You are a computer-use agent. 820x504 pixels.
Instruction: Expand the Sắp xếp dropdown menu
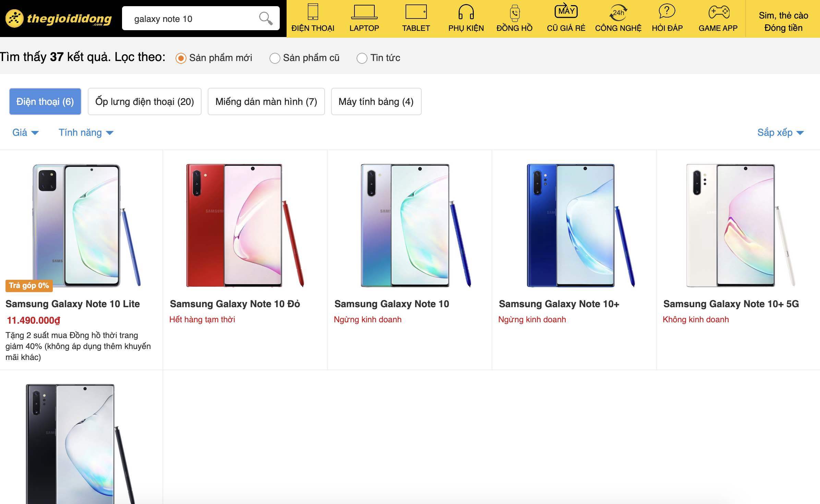[x=781, y=132]
